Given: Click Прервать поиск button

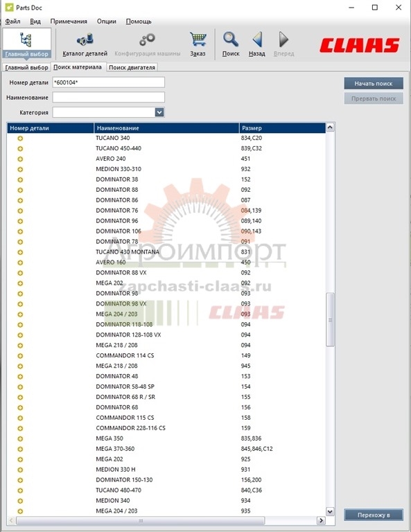Looking at the screenshot, I should tap(374, 98).
